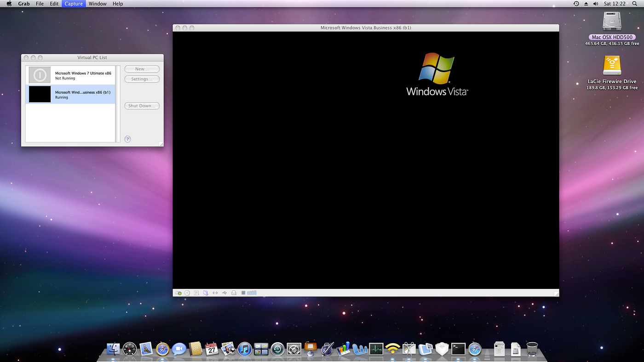Click the Vista VM window title bar
The image size is (644, 362).
click(366, 28)
